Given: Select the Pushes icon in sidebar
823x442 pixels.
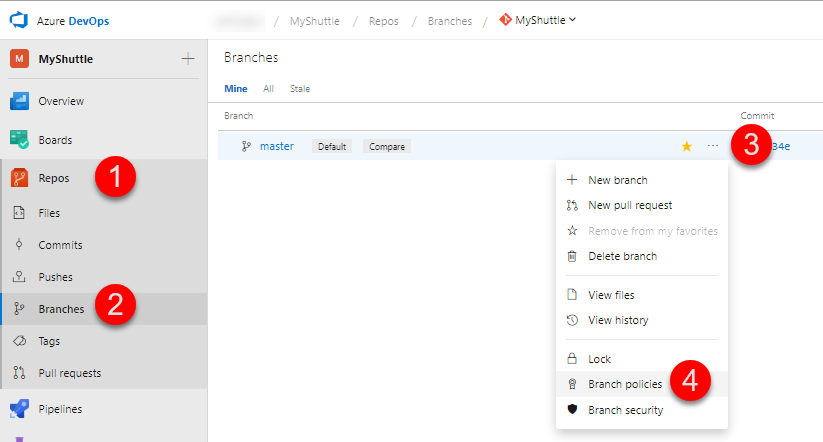Looking at the screenshot, I should (x=19, y=277).
